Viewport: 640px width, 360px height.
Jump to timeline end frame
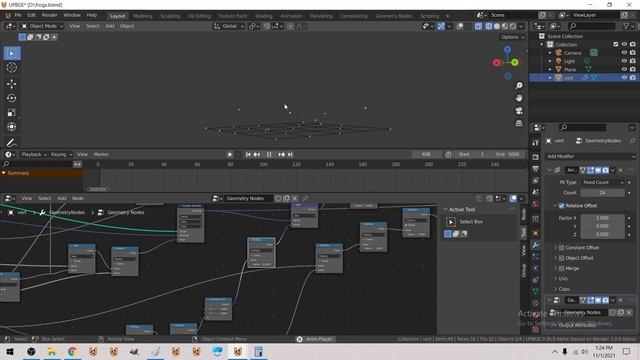coord(290,155)
